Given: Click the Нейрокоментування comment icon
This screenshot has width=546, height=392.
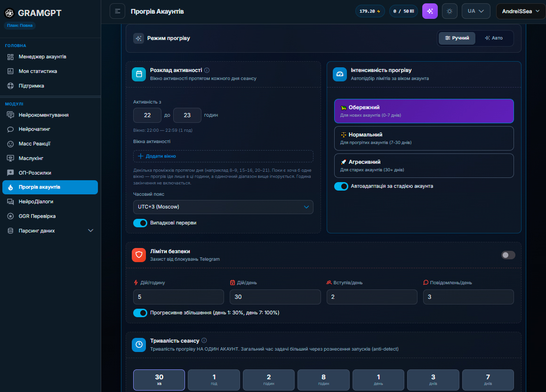Looking at the screenshot, I should (x=10, y=115).
